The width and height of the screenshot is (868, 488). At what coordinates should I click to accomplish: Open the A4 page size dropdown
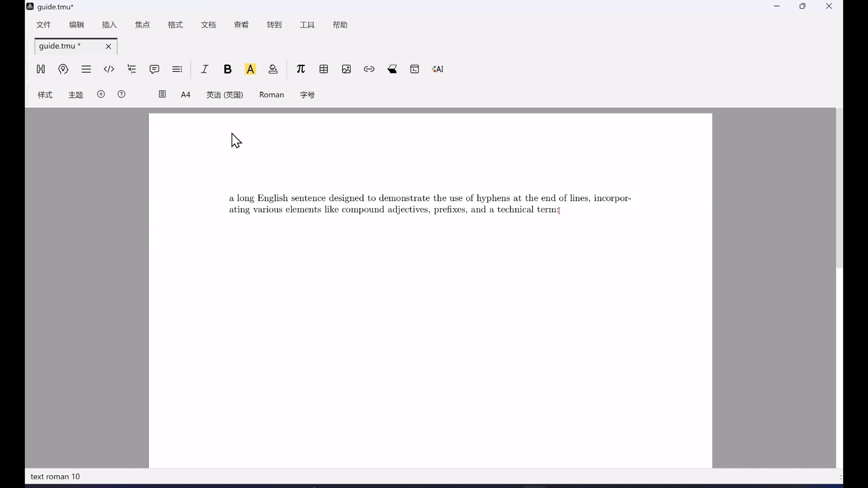pos(186,95)
